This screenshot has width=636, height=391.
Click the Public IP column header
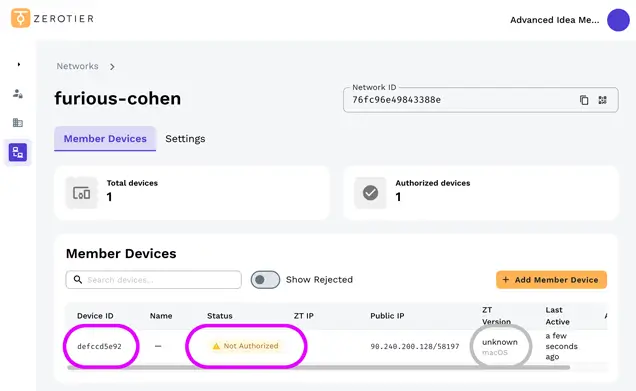click(x=387, y=316)
